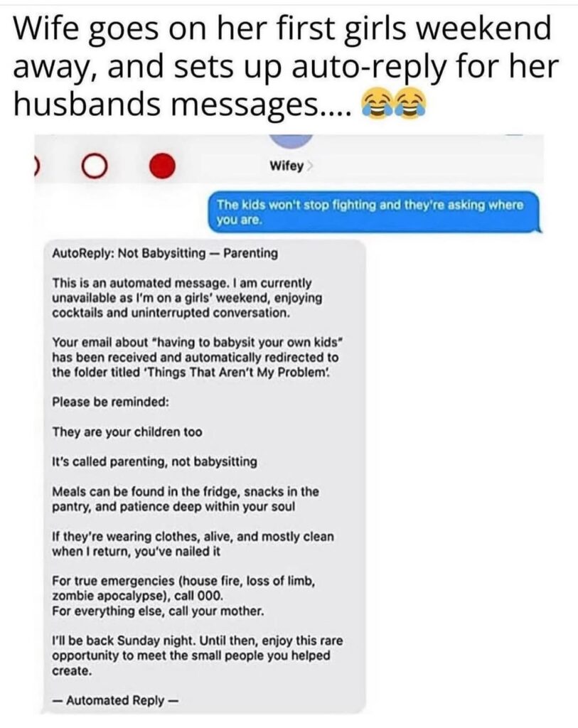
Task: Select the 'Meals can be found in the fridge' paragraph
Action: (186, 498)
